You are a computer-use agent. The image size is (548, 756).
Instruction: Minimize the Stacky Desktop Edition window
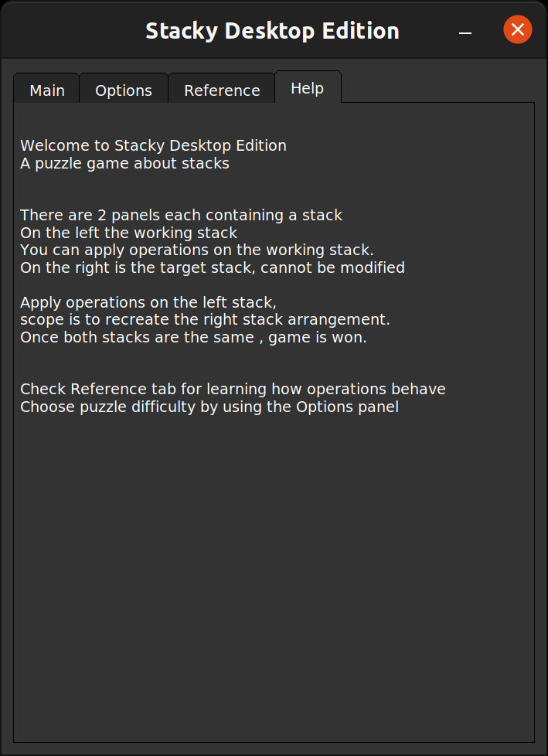pos(465,32)
